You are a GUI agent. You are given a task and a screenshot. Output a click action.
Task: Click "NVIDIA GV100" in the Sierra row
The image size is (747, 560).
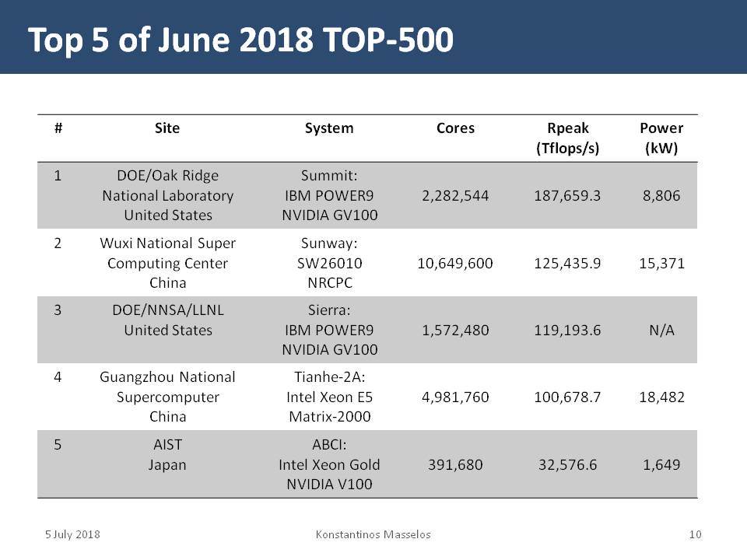click(x=330, y=350)
